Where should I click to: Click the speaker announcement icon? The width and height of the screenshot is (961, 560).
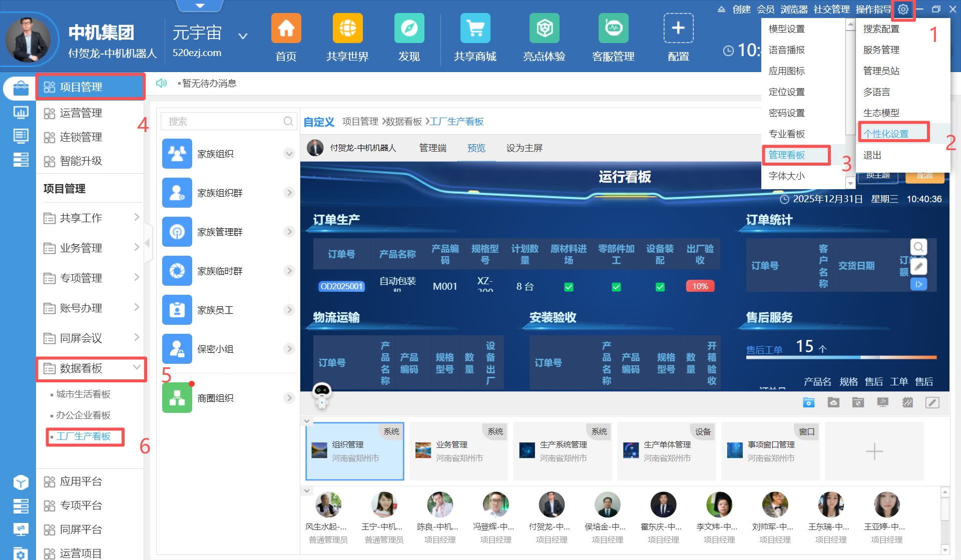161,83
